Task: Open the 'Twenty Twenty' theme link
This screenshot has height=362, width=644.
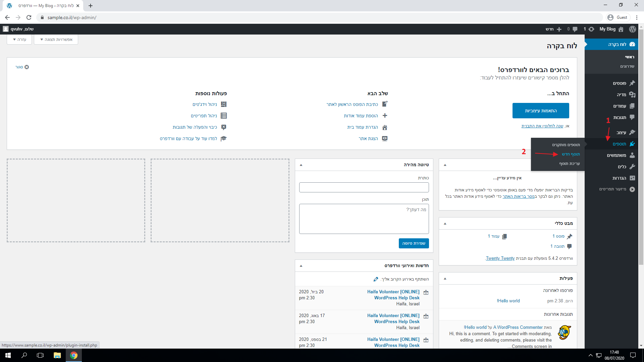Action: coord(500,258)
